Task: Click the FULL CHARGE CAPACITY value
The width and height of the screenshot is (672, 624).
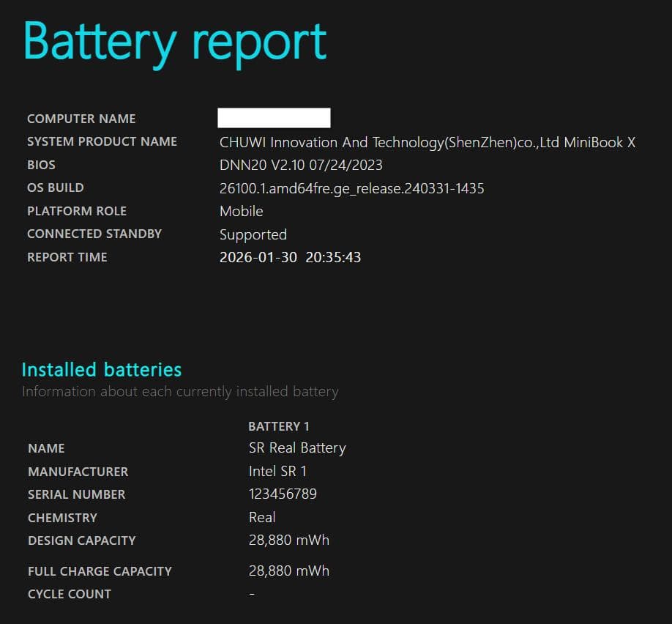Action: click(288, 571)
